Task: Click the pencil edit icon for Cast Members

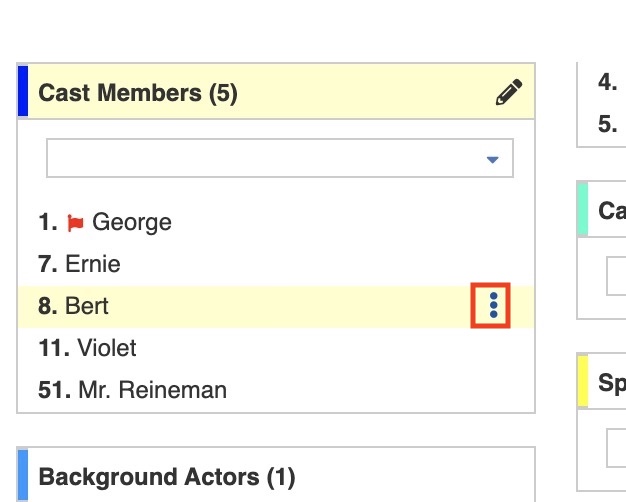Action: pos(509,94)
